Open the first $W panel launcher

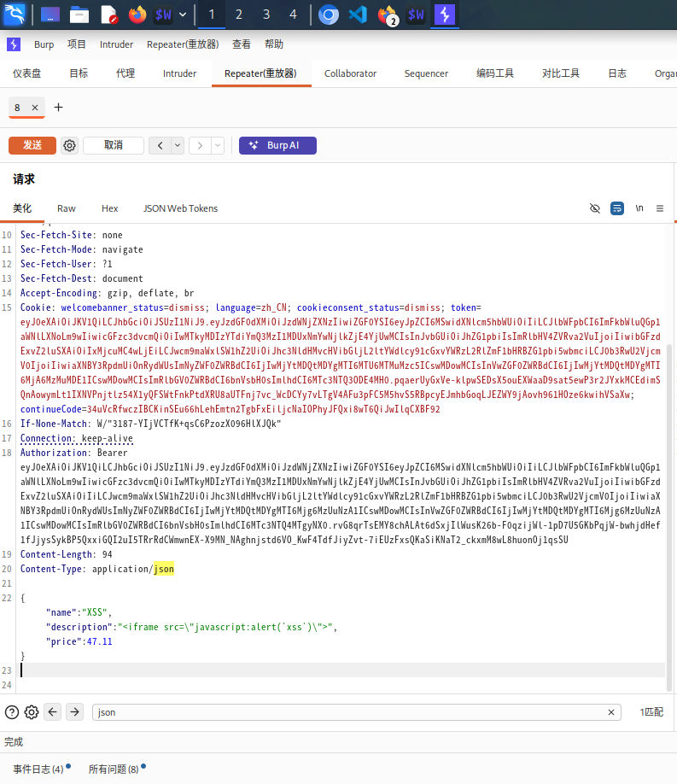tap(163, 15)
